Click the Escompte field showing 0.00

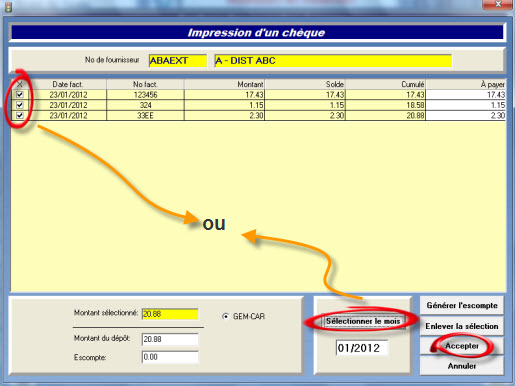coord(170,357)
